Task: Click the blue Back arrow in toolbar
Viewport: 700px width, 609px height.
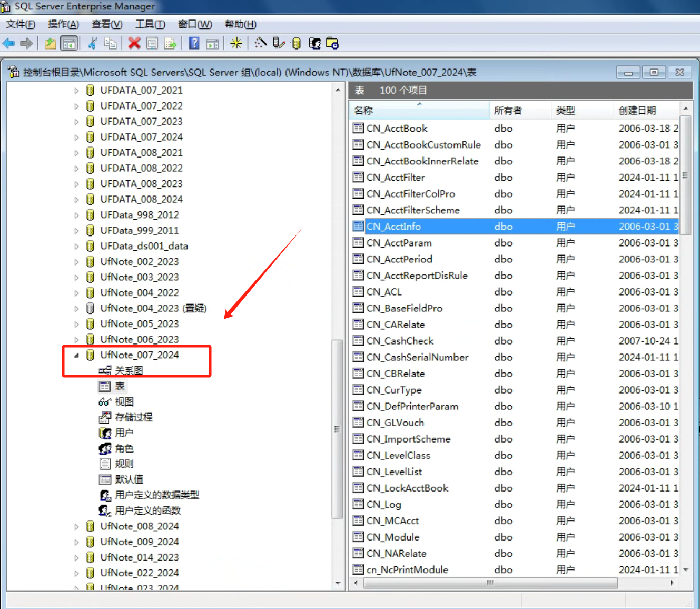Action: click(x=8, y=43)
